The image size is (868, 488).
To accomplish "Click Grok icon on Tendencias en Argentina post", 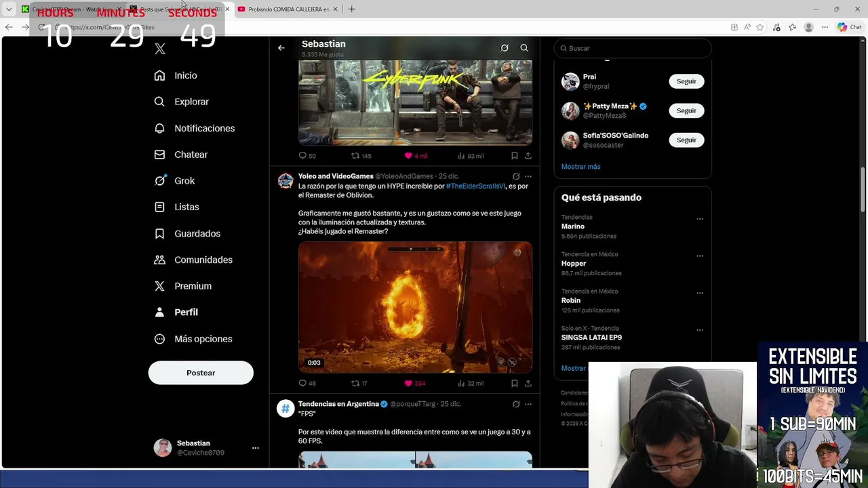I will (516, 404).
